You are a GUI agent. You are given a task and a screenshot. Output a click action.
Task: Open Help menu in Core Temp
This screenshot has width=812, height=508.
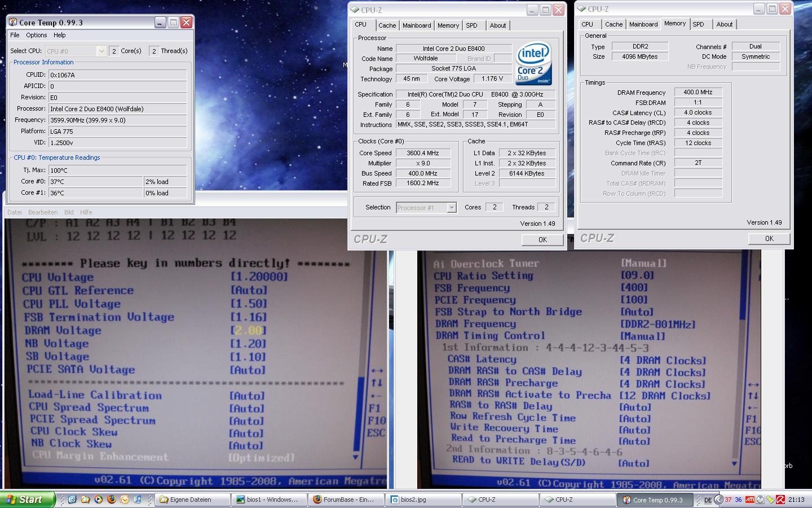point(59,35)
